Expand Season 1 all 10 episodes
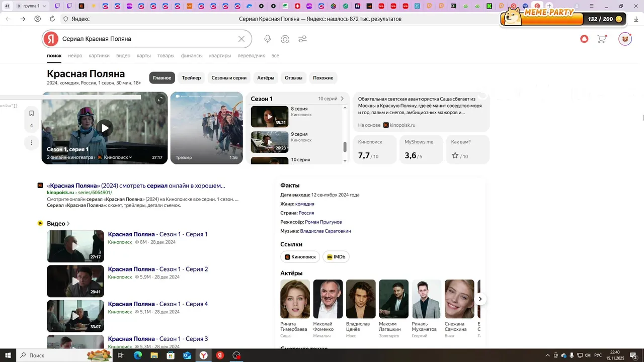 pyautogui.click(x=331, y=99)
